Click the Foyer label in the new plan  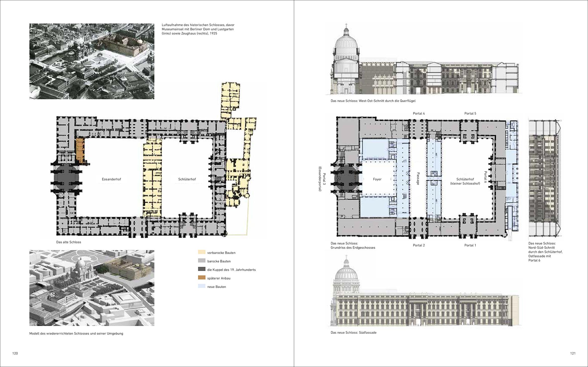(377, 179)
